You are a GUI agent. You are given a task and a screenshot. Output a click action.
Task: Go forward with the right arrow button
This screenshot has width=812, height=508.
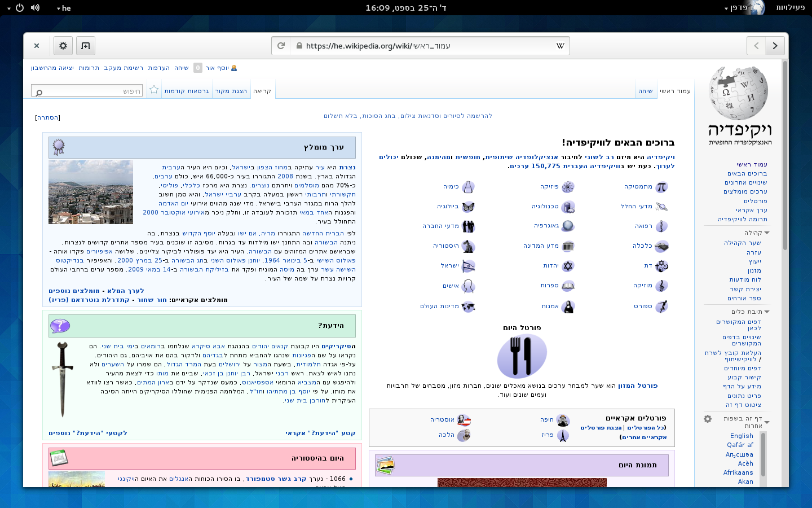tap(775, 46)
